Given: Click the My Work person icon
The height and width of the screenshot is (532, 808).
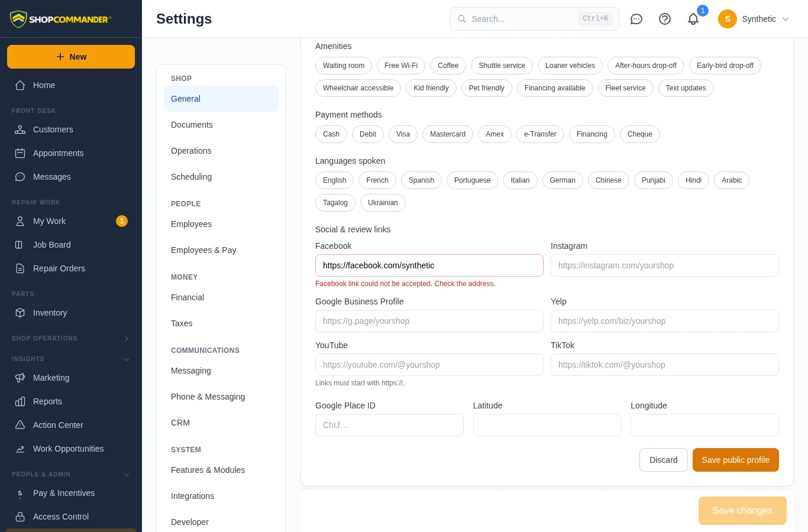Looking at the screenshot, I should pos(20,221).
